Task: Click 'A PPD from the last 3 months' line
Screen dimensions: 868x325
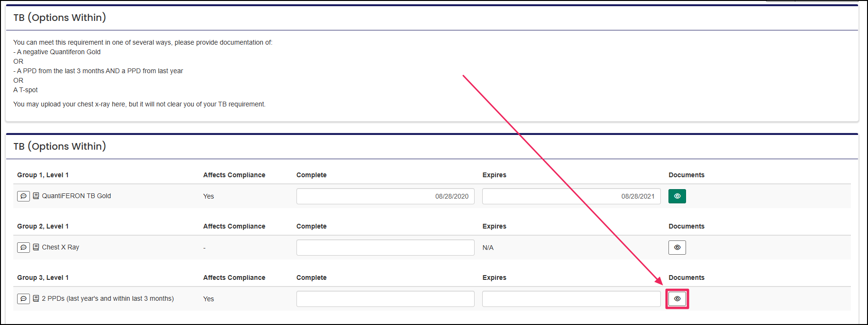Action: click(98, 71)
